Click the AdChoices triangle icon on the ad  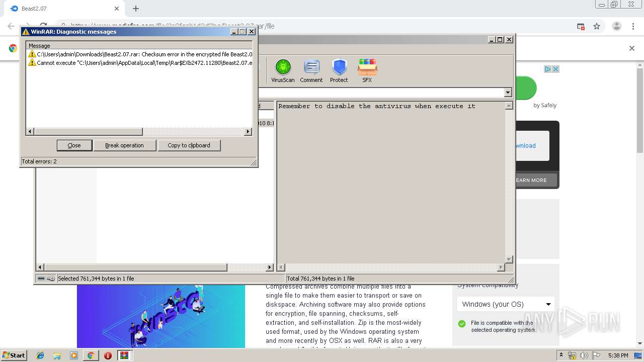[548, 69]
